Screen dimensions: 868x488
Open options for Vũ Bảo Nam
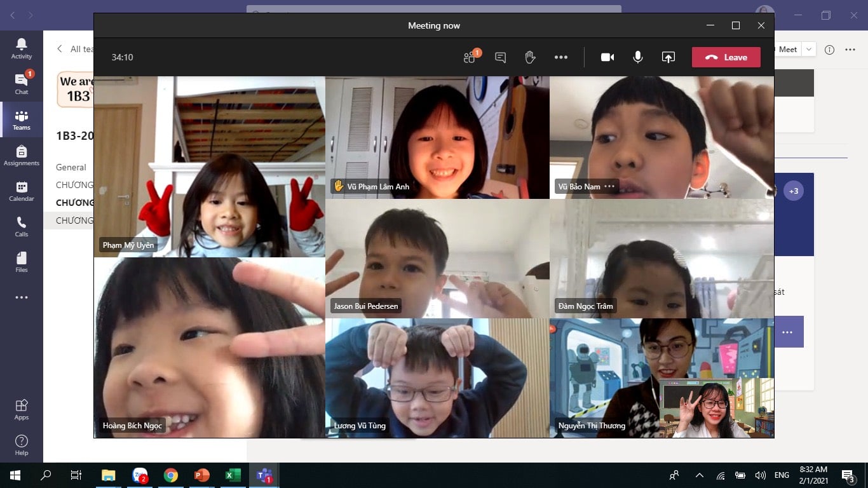click(x=609, y=187)
